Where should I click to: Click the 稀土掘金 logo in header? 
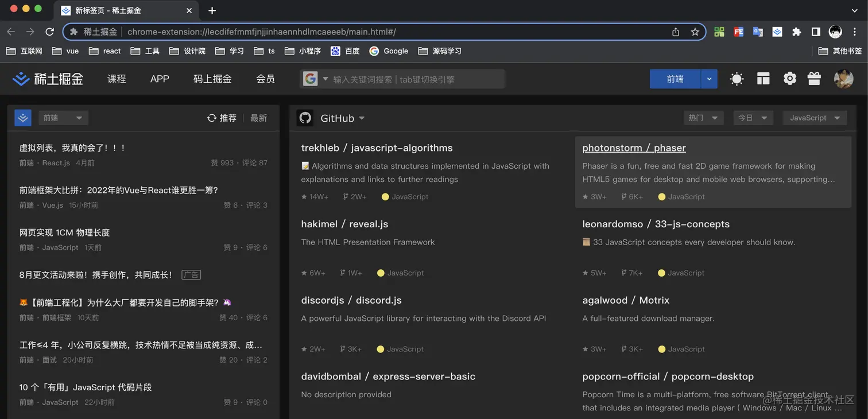[x=48, y=79]
